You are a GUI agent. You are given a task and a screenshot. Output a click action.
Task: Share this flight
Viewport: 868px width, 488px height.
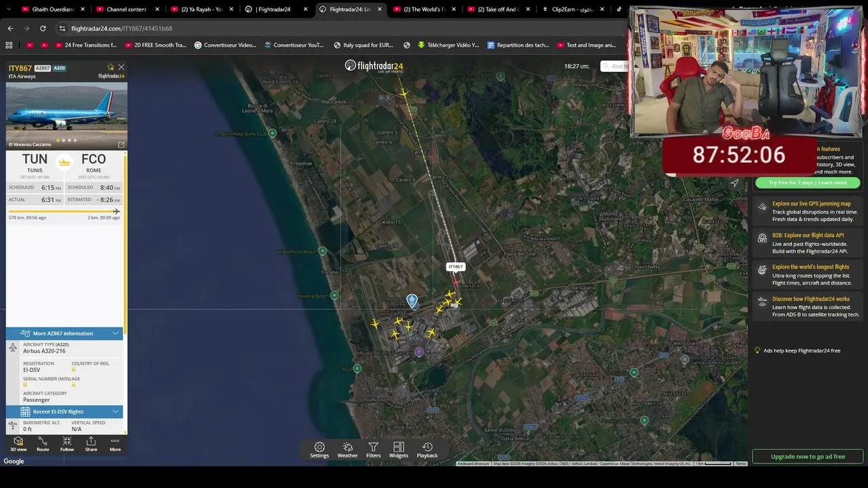91,444
